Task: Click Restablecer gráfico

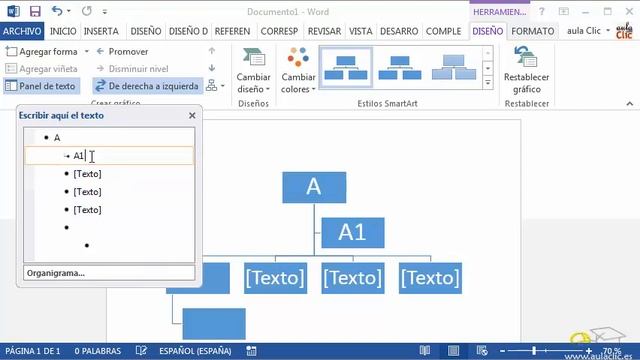Action: 527,70
